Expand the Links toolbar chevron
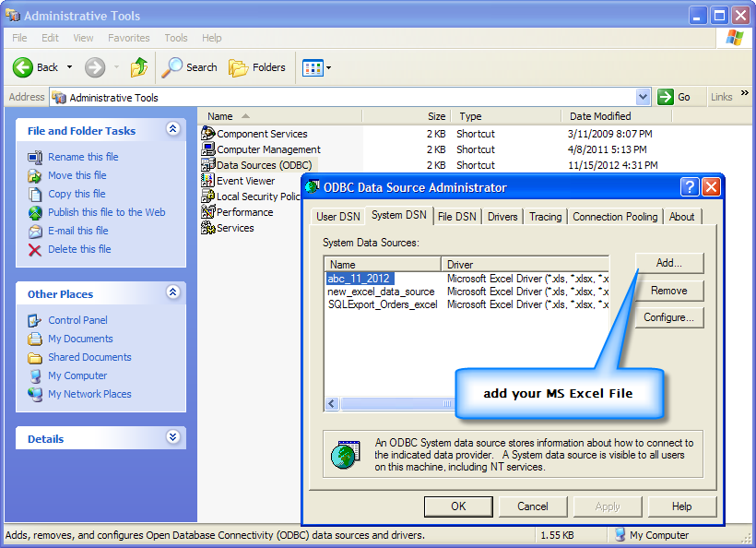The height and width of the screenshot is (548, 756). (x=744, y=92)
